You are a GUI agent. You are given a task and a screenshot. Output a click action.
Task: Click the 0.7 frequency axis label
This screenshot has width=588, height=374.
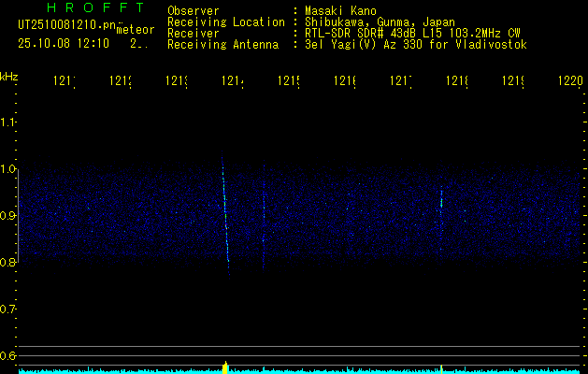pyautogui.click(x=8, y=309)
